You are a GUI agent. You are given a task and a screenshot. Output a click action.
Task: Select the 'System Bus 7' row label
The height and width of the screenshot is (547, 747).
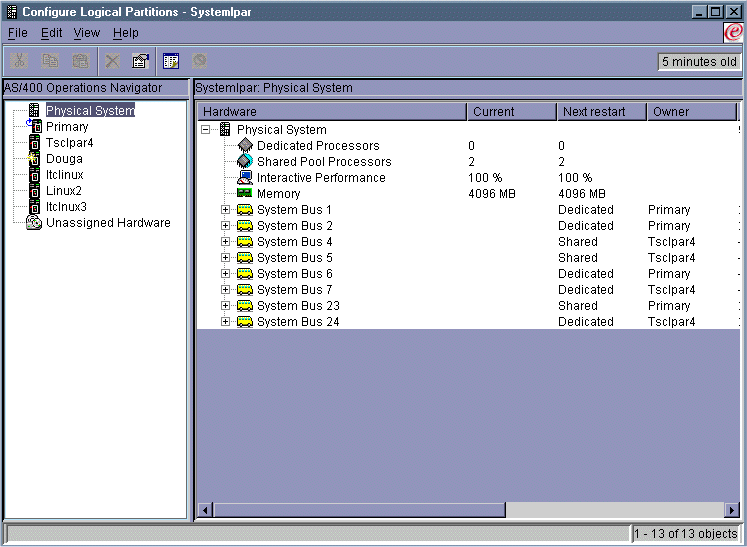[295, 290]
